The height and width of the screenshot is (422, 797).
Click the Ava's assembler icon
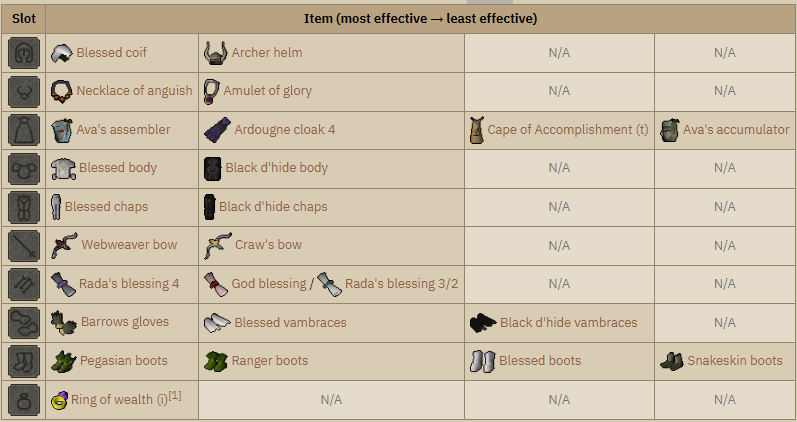tap(62, 130)
